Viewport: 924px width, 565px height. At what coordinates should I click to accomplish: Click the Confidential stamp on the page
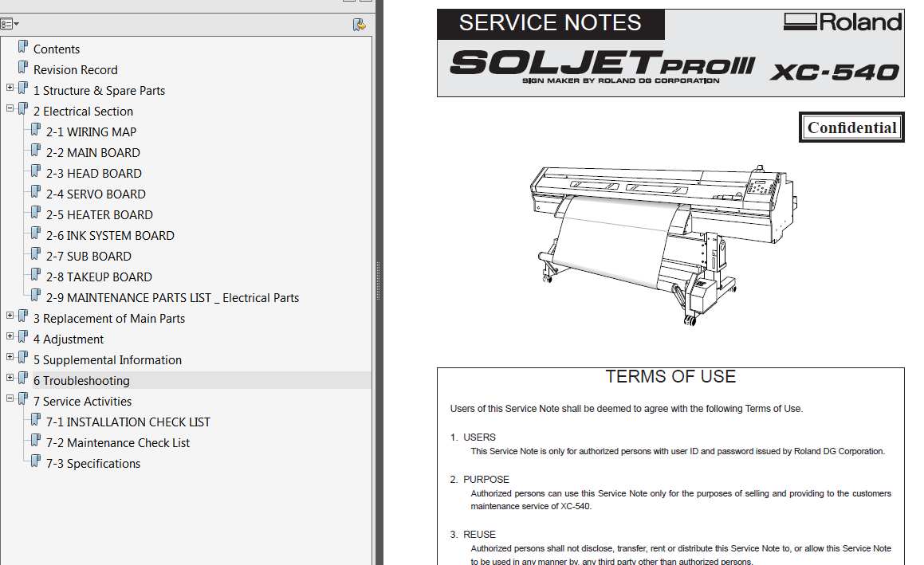(x=851, y=128)
